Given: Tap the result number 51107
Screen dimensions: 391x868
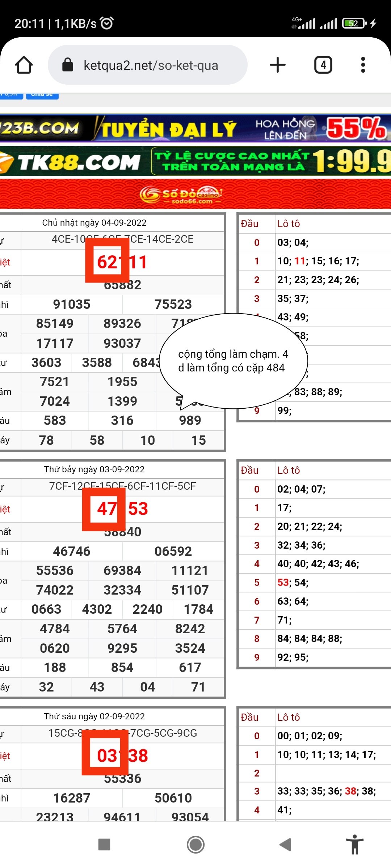Looking at the screenshot, I should point(190,590).
